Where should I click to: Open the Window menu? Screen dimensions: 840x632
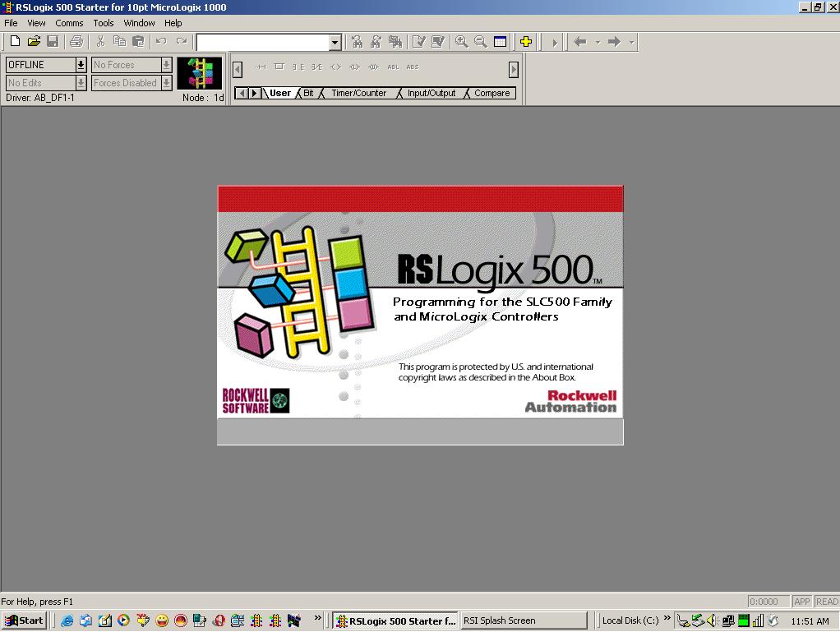pos(139,23)
